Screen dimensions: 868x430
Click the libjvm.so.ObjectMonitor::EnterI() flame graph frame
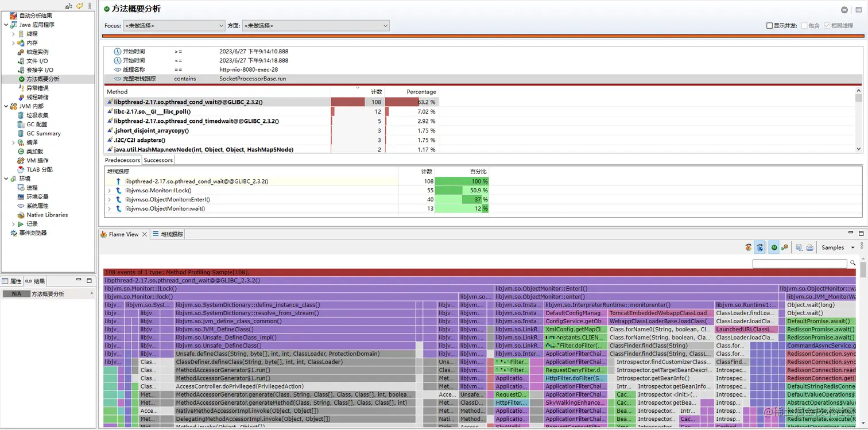click(636, 289)
